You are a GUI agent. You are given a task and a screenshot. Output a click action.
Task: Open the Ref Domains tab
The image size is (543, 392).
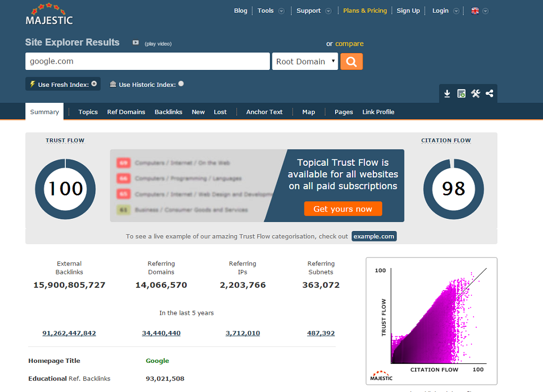tap(126, 112)
